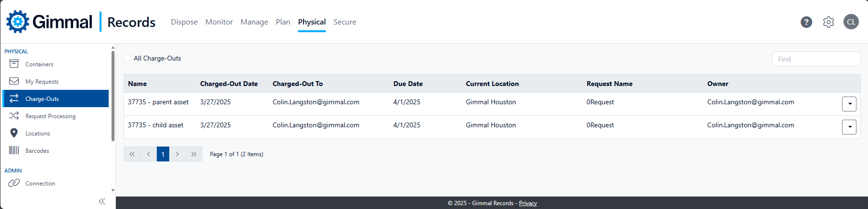Image resolution: width=868 pixels, height=209 pixels.
Task: Open actions dropdown for parent asset row
Action: click(849, 104)
